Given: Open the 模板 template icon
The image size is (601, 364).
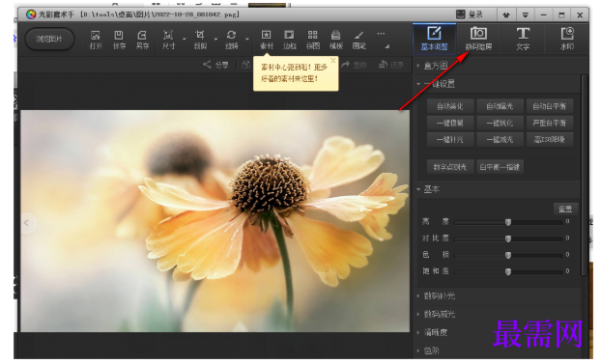Looking at the screenshot, I should click(x=335, y=40).
